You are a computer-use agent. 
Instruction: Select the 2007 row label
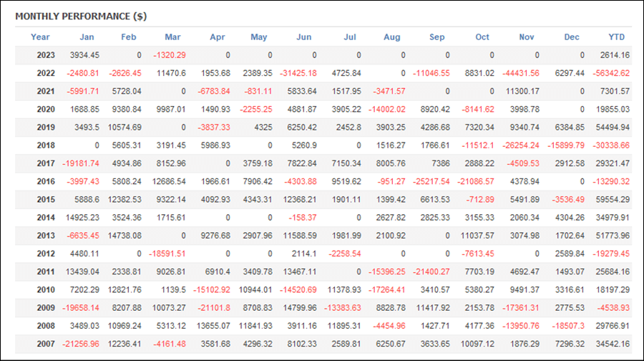click(x=46, y=344)
